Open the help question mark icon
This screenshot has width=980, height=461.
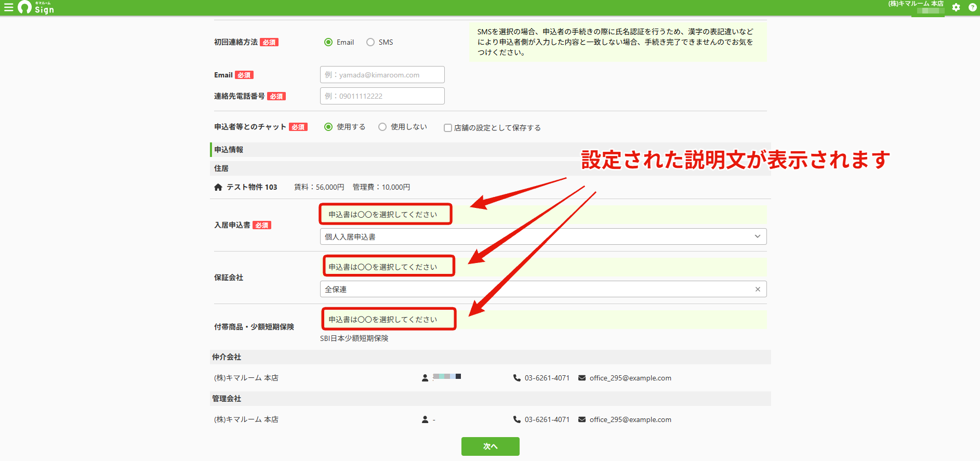point(973,7)
